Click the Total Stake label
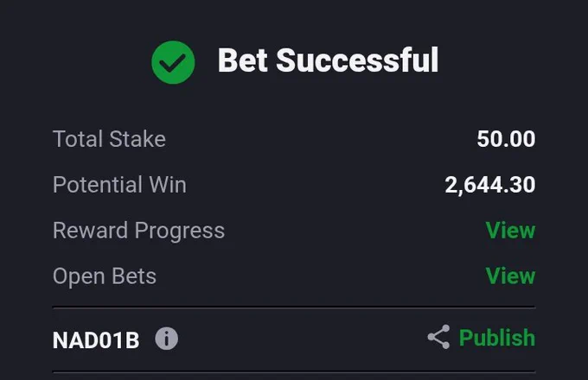The image size is (588, 380). point(109,139)
